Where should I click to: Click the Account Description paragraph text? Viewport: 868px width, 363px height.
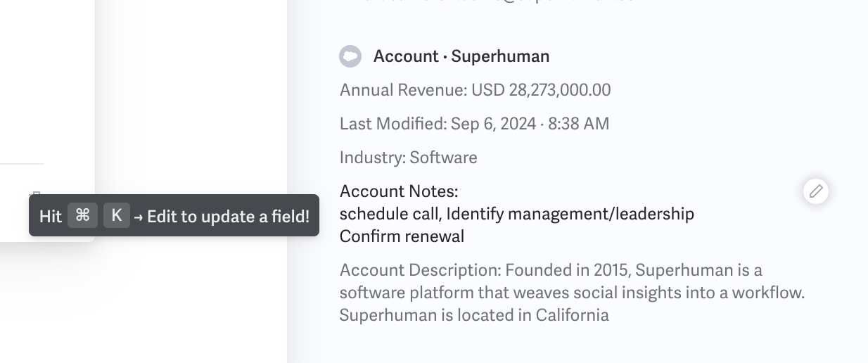572,293
